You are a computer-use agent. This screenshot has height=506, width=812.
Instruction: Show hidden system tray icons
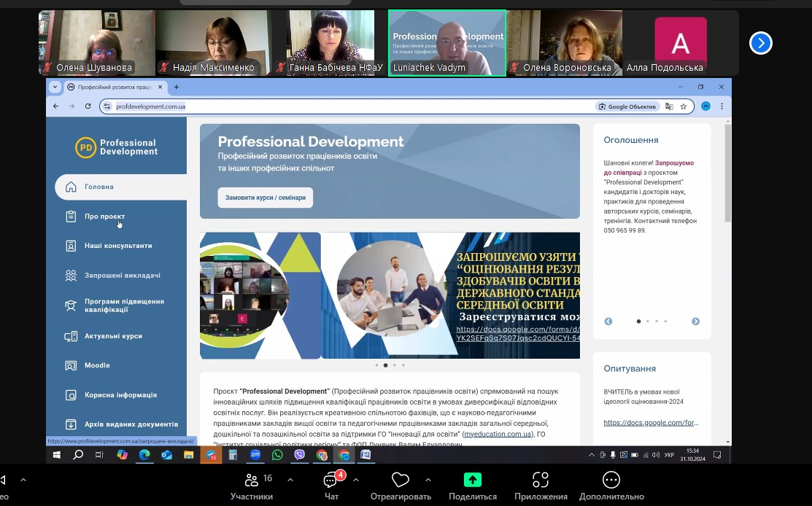click(x=592, y=455)
